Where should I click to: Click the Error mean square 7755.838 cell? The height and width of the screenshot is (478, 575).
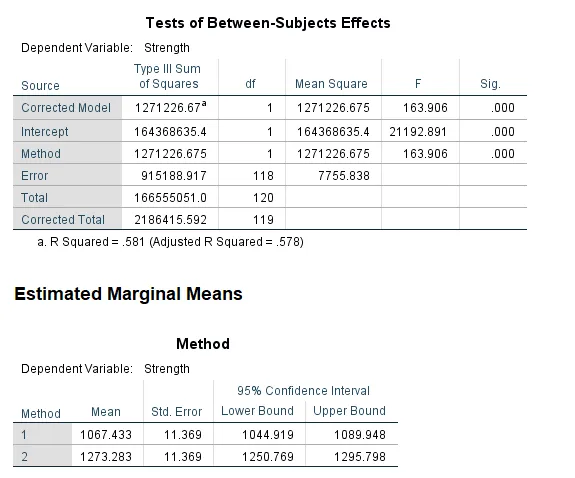click(x=344, y=176)
